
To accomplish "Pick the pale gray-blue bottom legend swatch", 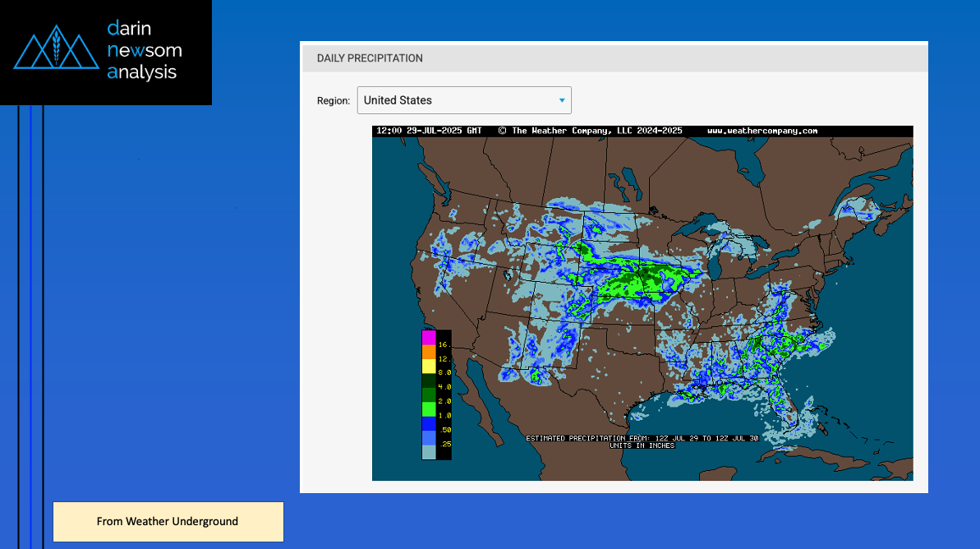I will coord(429,452).
